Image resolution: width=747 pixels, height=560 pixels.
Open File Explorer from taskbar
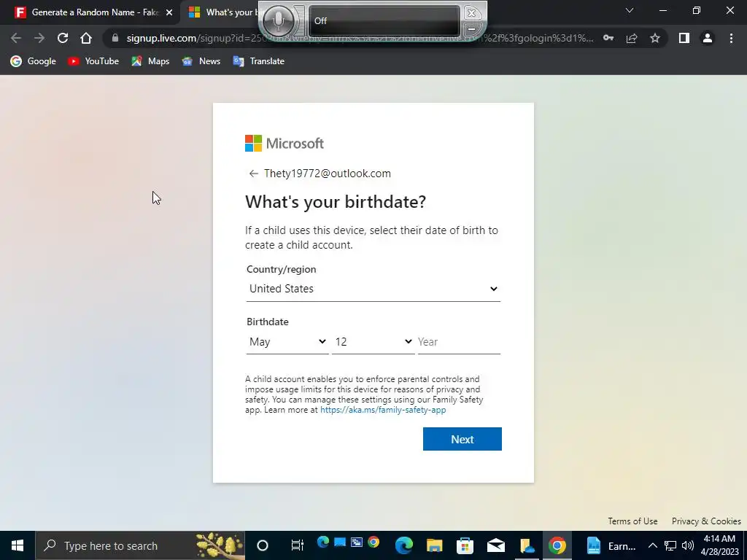point(435,545)
